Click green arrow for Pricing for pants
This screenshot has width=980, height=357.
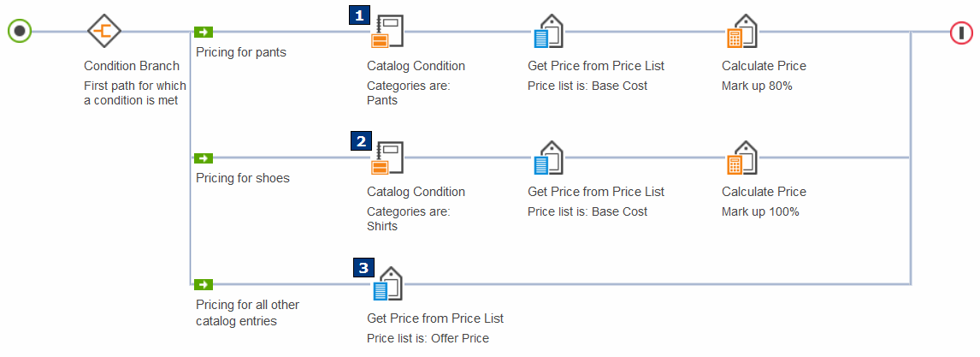[x=204, y=32]
